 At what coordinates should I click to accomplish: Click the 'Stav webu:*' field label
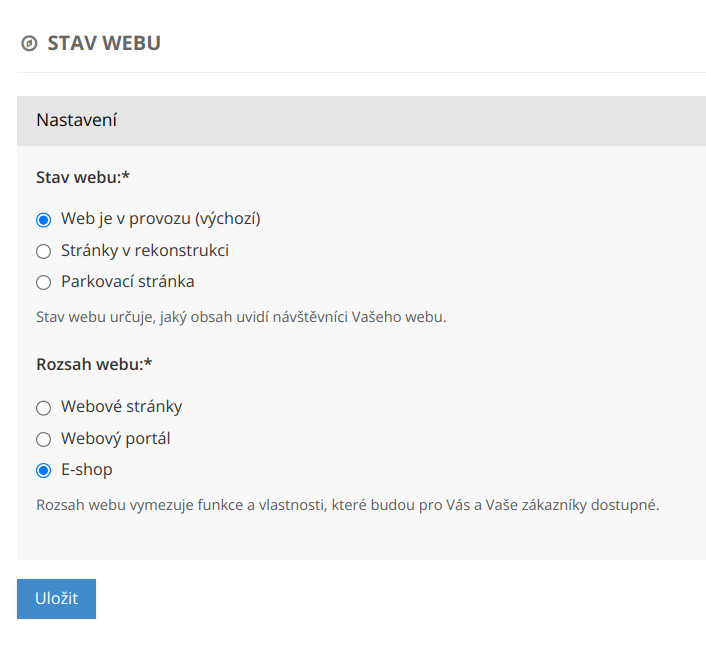click(84, 177)
